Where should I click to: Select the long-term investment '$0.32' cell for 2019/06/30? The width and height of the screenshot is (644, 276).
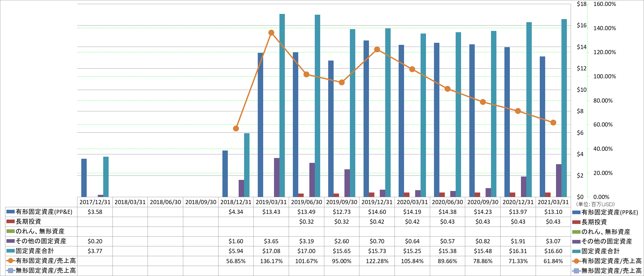(306, 222)
